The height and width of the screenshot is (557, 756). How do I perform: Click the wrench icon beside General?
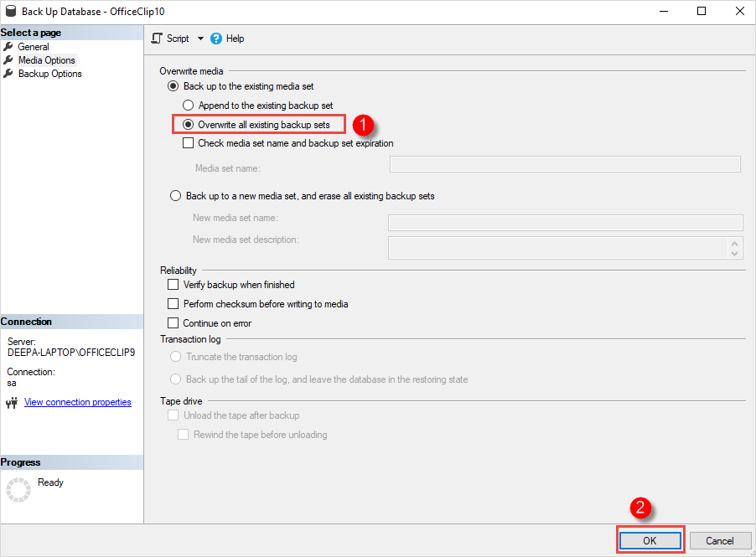(8, 46)
